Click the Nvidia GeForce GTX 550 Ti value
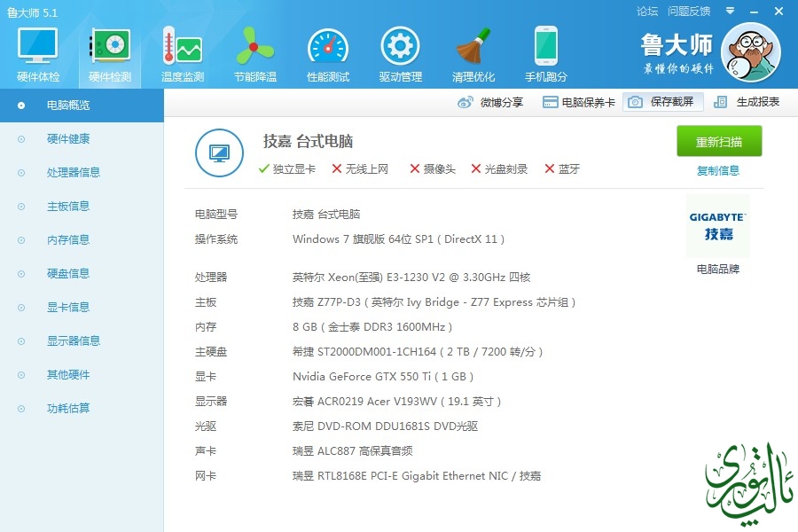This screenshot has width=798, height=532. [x=383, y=377]
